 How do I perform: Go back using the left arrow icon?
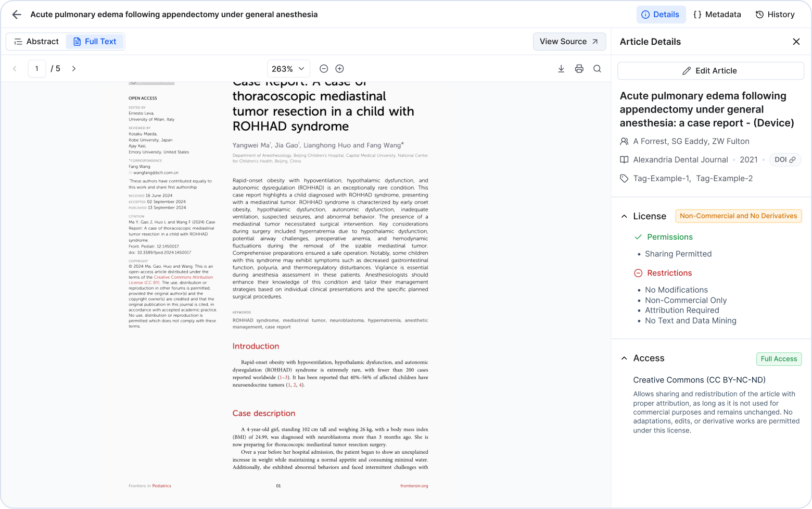[x=17, y=15]
